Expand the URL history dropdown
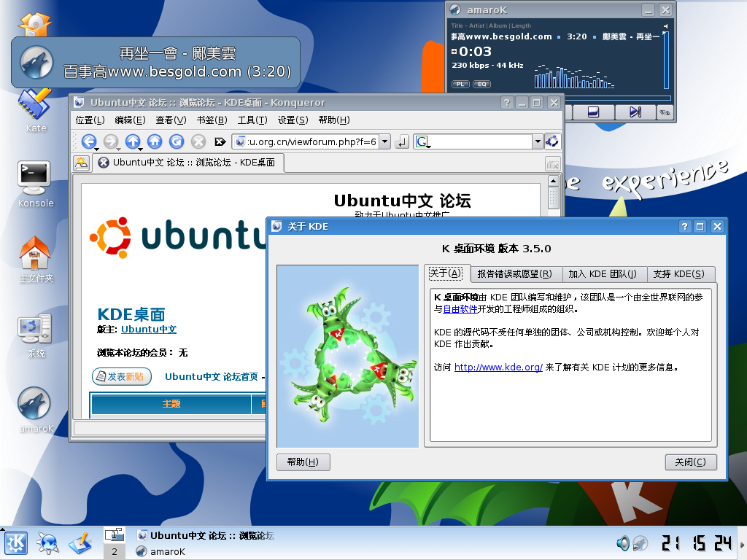The image size is (747, 560). (385, 141)
